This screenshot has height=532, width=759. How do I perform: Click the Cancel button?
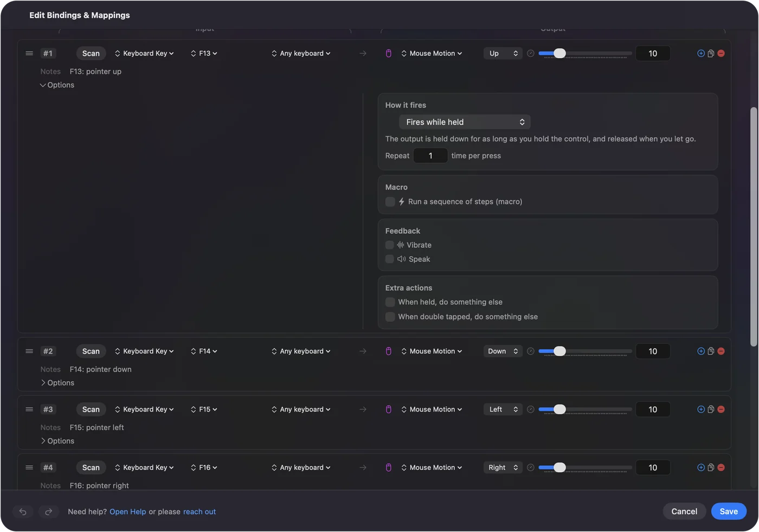point(684,511)
